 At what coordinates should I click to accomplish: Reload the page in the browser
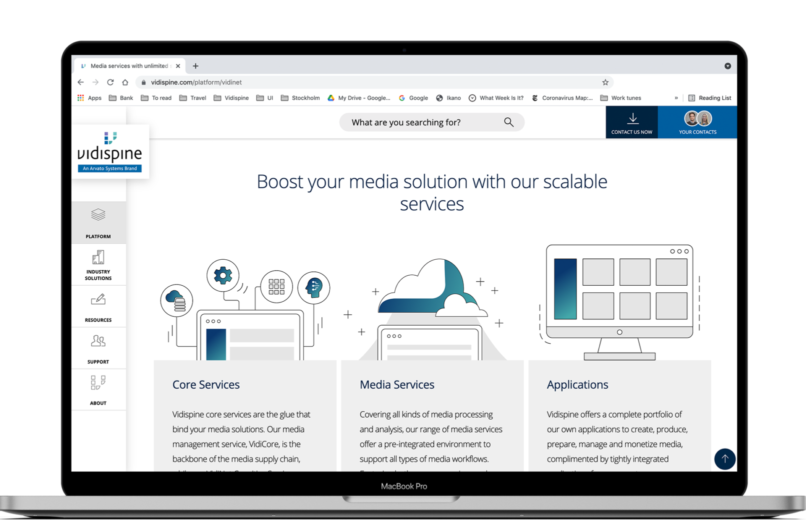(x=110, y=82)
